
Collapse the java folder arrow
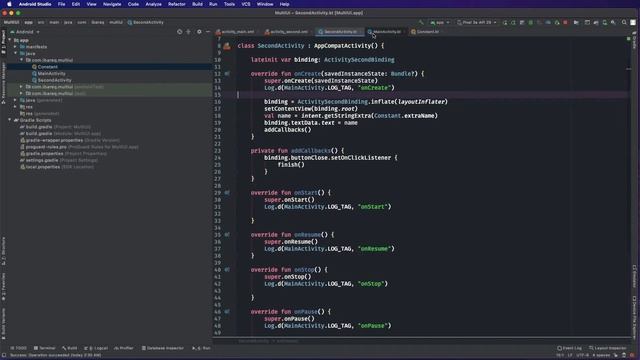click(x=16, y=53)
